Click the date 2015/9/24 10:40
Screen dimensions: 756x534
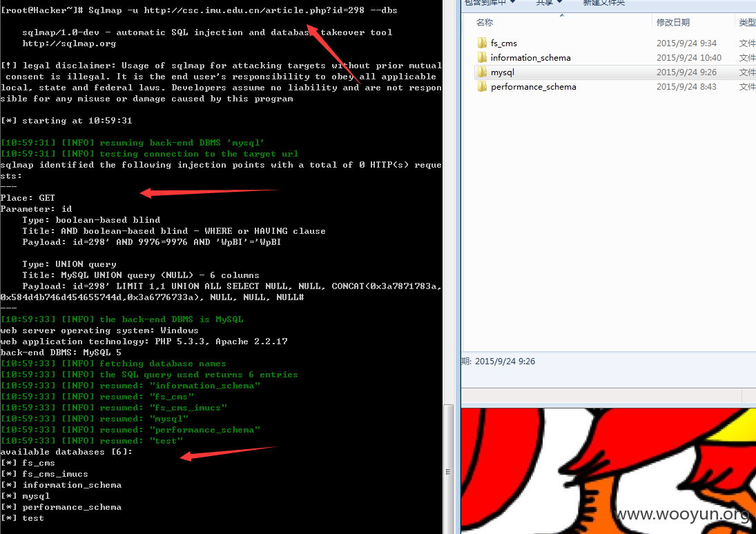[x=689, y=58]
